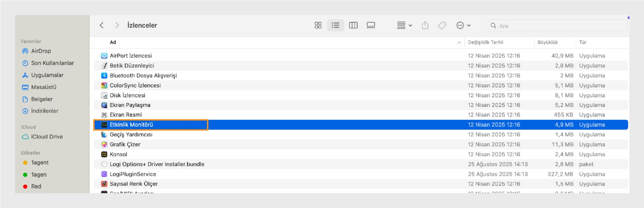Sort by Değişiklik Tarihi column
The width and height of the screenshot is (644, 208).
tap(485, 43)
